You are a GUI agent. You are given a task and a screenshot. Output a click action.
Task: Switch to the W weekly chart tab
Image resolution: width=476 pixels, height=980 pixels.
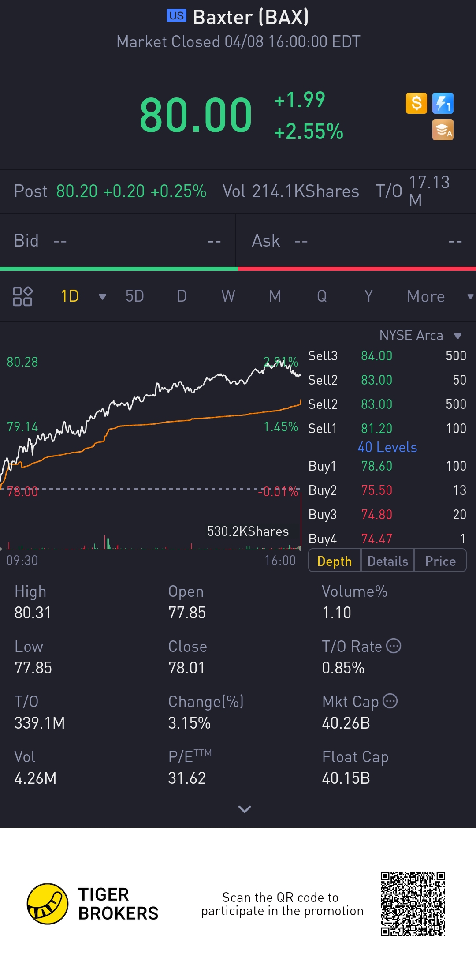coord(228,296)
